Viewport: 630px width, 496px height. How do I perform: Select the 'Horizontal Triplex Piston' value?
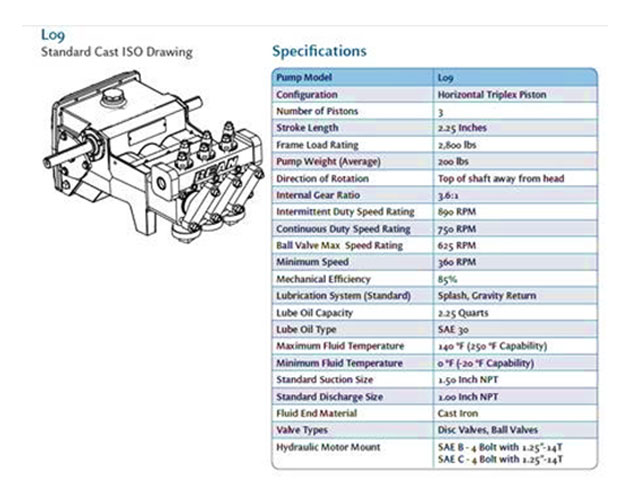[487, 94]
